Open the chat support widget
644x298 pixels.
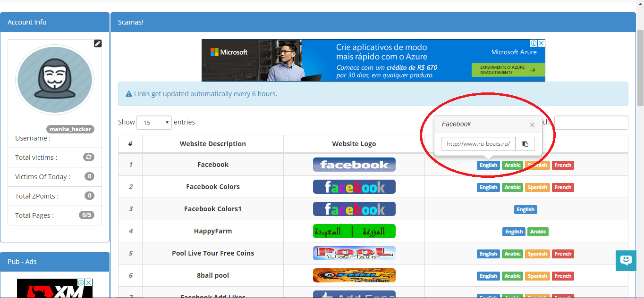(x=626, y=260)
